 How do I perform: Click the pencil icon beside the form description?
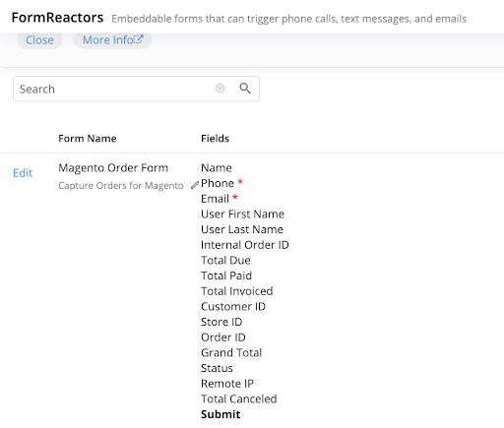pos(195,185)
